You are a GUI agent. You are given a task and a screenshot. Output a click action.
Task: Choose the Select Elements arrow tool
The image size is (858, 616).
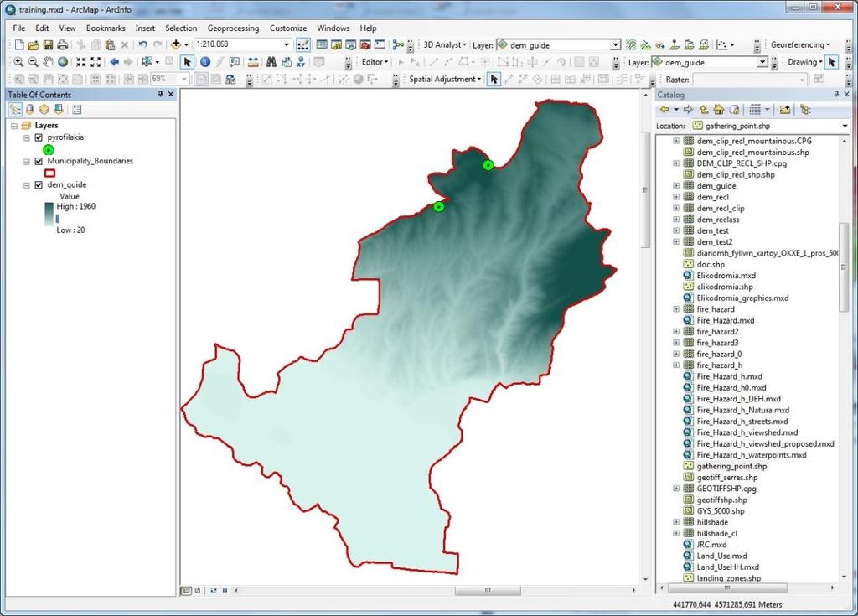coord(188,62)
